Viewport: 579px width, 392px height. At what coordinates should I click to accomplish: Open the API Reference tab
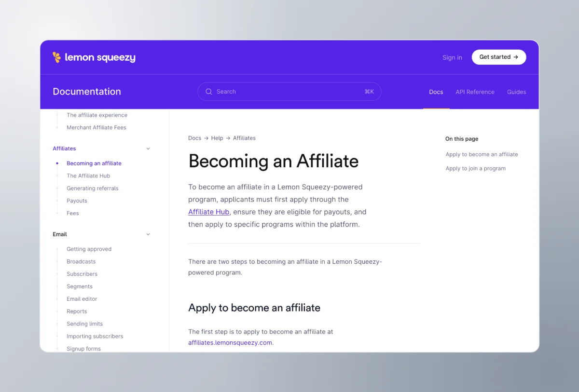point(475,92)
